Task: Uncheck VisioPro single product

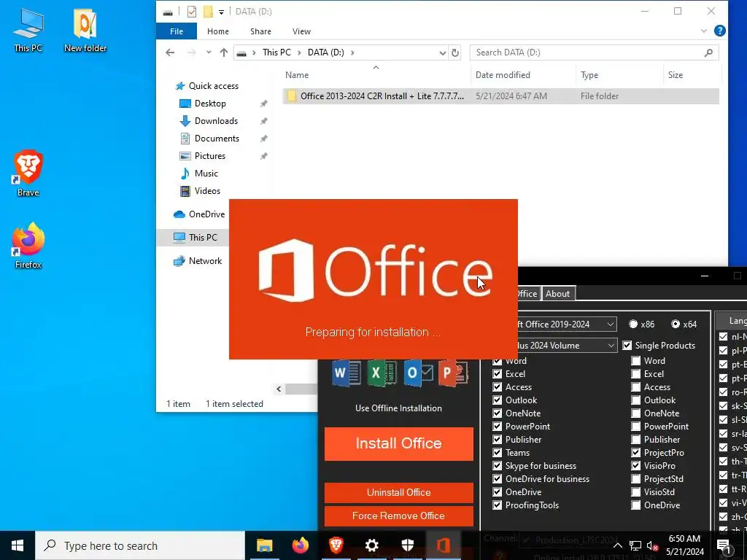Action: point(635,466)
